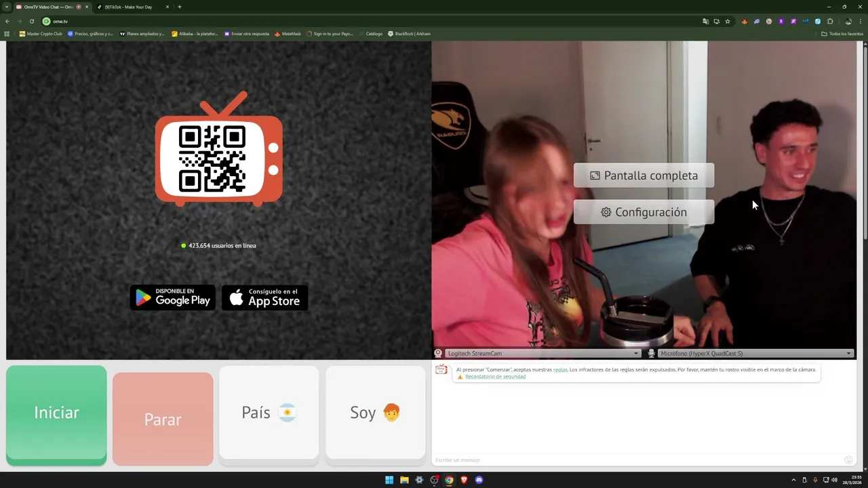Open the Google Play store badge

point(173,298)
